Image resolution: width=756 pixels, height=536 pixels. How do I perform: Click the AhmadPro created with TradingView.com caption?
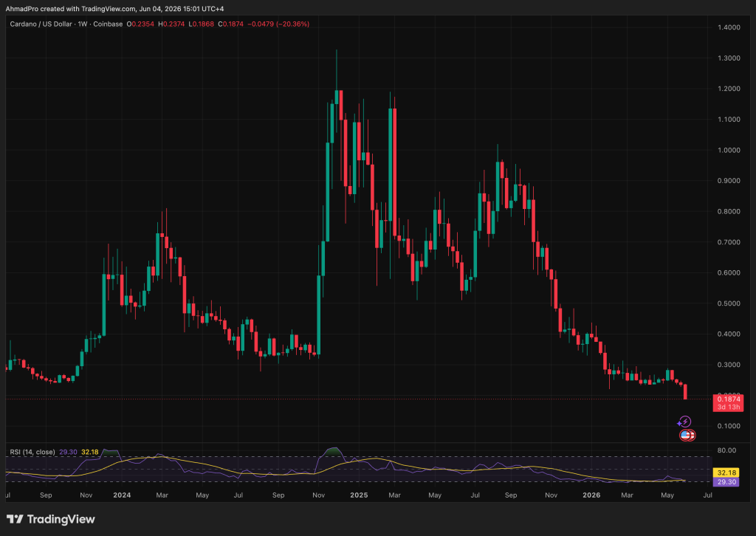coord(114,9)
